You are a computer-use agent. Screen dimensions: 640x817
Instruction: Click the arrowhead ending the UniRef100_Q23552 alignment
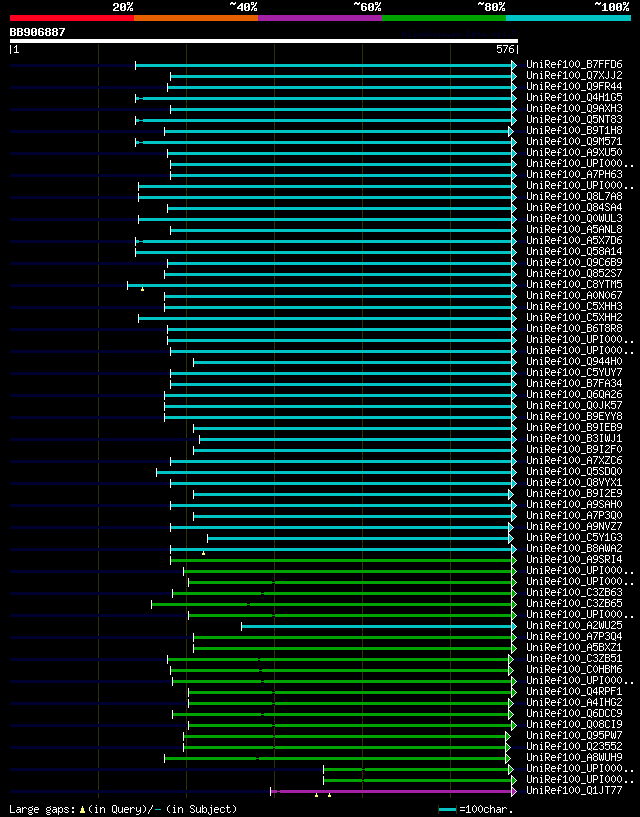[508, 747]
